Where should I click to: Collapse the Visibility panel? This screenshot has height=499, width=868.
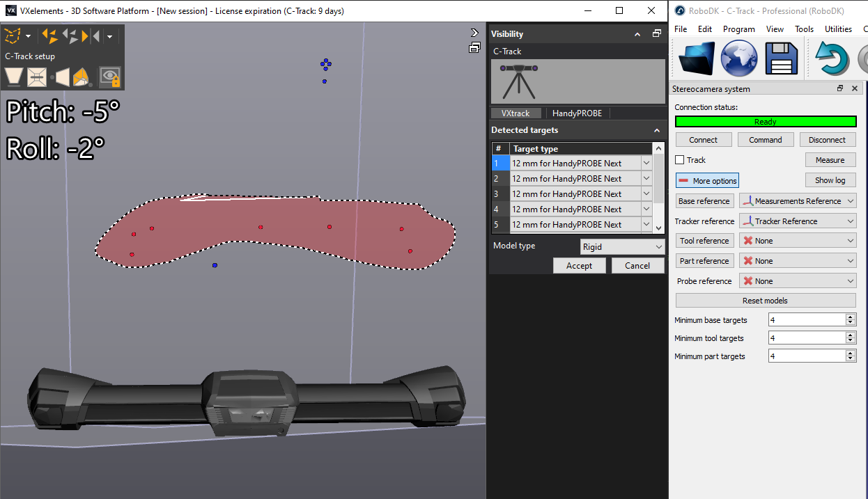tap(637, 33)
